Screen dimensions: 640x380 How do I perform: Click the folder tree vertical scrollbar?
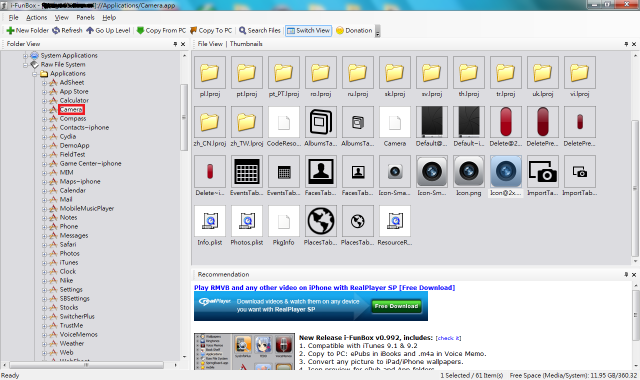(x=184, y=118)
